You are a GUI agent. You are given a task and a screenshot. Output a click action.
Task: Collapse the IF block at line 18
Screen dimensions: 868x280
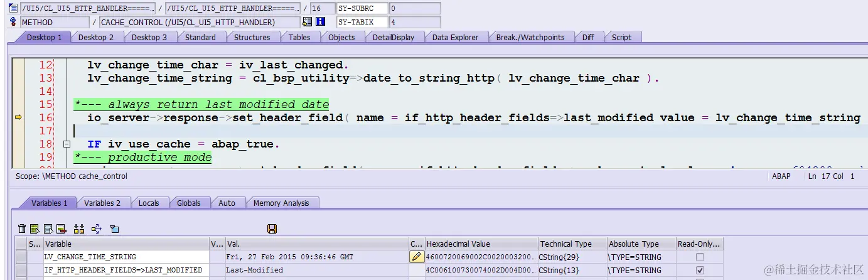(x=67, y=144)
